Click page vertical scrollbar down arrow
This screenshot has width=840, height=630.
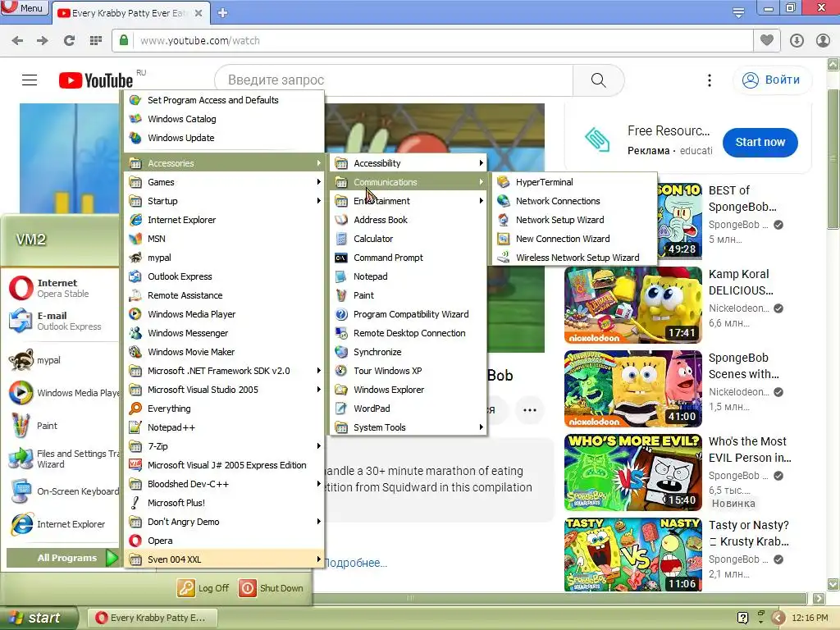(833, 584)
